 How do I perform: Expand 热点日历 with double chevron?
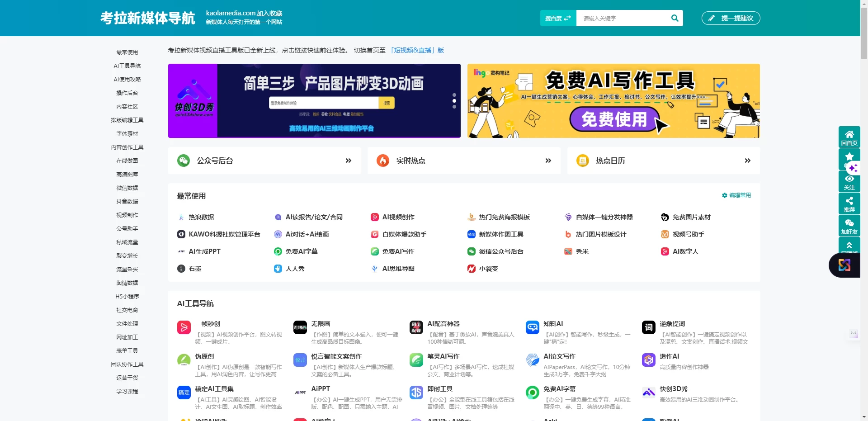pyautogui.click(x=747, y=161)
